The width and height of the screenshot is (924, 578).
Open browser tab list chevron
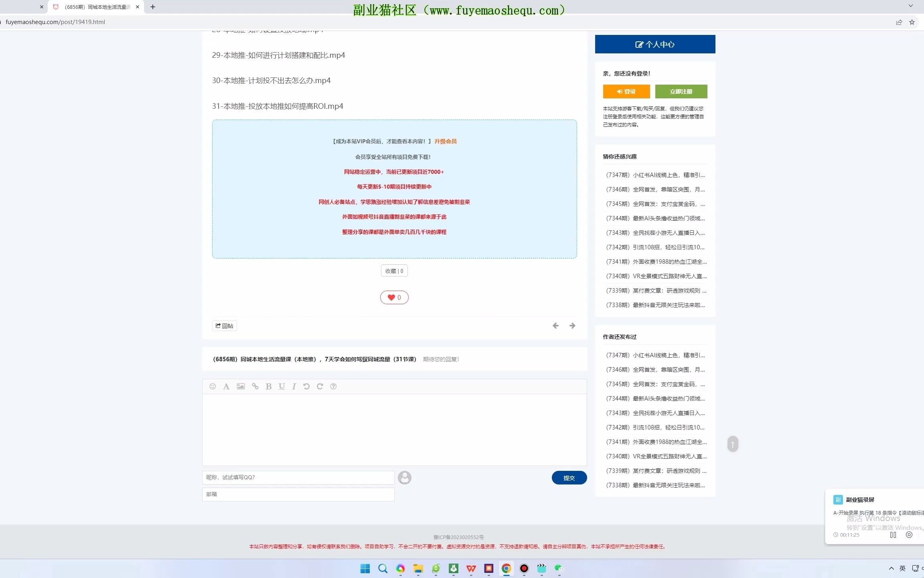point(910,6)
